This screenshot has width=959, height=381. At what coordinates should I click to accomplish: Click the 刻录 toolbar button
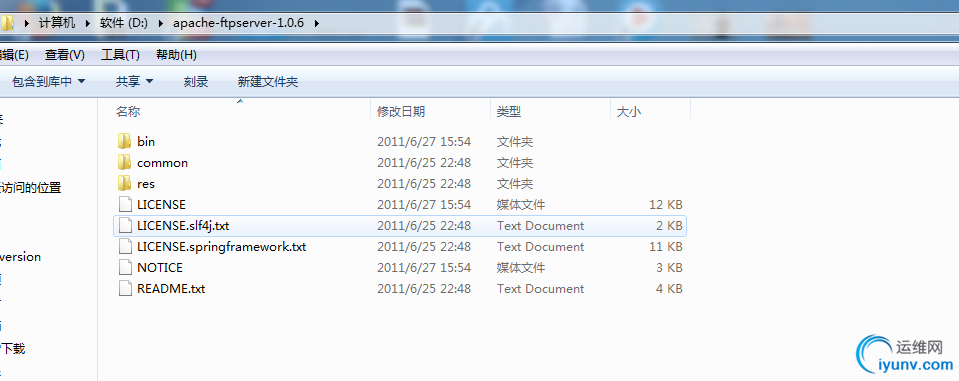pos(196,81)
